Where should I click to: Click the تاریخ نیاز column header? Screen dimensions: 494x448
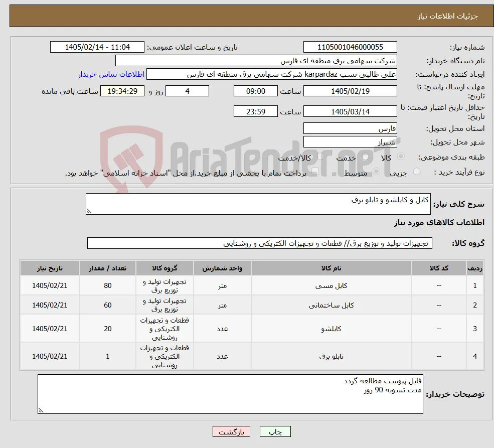click(50, 268)
